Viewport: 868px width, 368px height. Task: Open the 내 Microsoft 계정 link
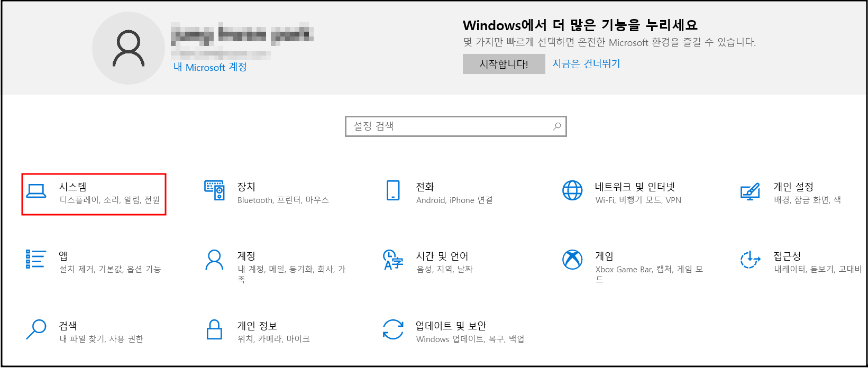pyautogui.click(x=210, y=67)
